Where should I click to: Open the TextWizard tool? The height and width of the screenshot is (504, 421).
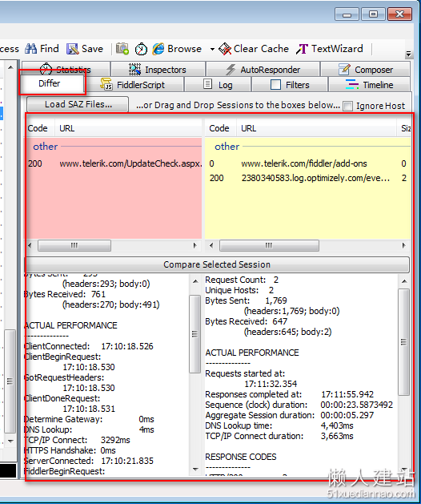330,49
